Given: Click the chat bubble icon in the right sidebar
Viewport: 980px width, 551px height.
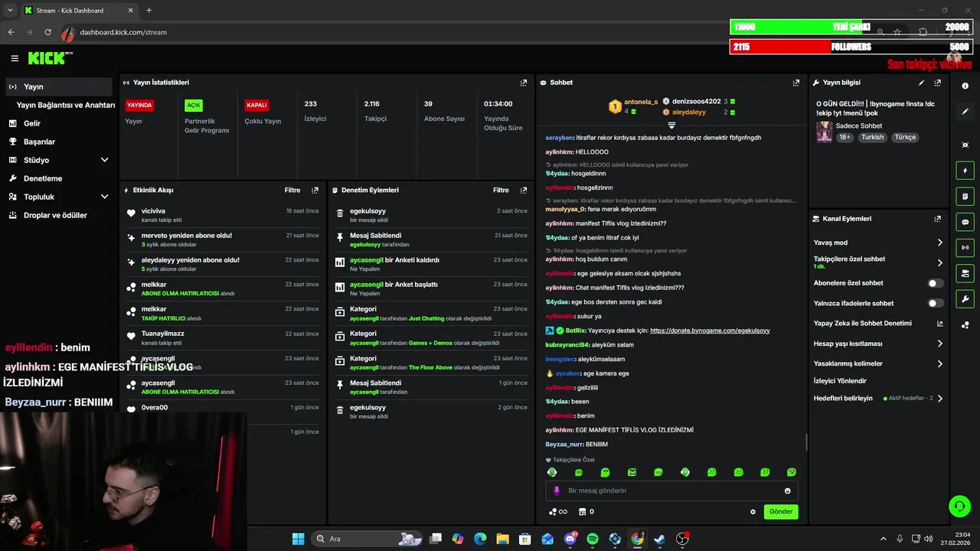Looking at the screenshot, I should (x=965, y=222).
